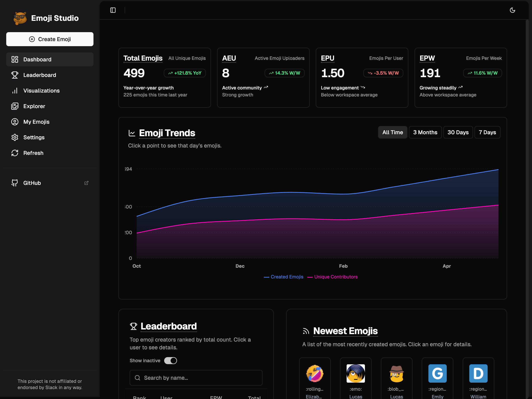Image resolution: width=532 pixels, height=399 pixels.
Task: Go to My Emojis page
Action: coord(36,122)
